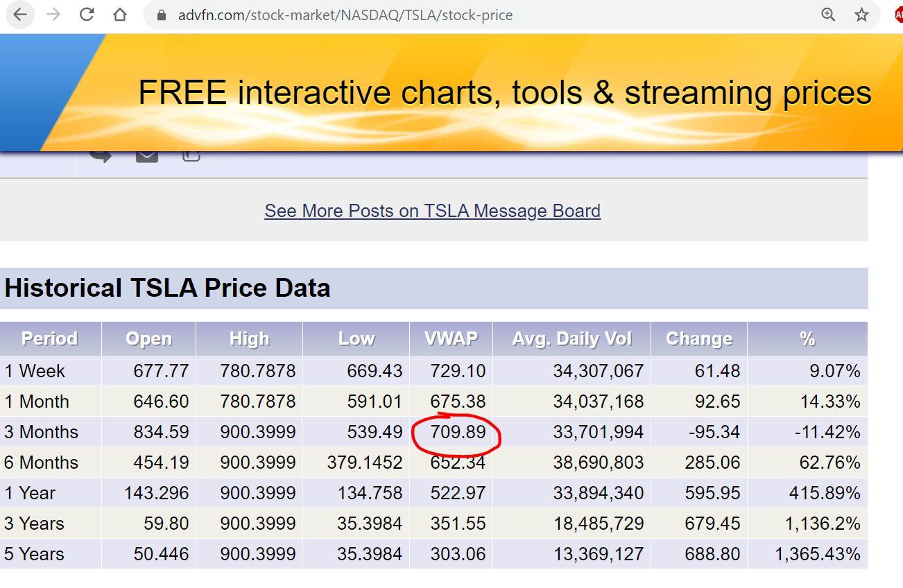Viewport: 903px width, 588px height.
Task: Click the High column header
Action: pos(249,339)
